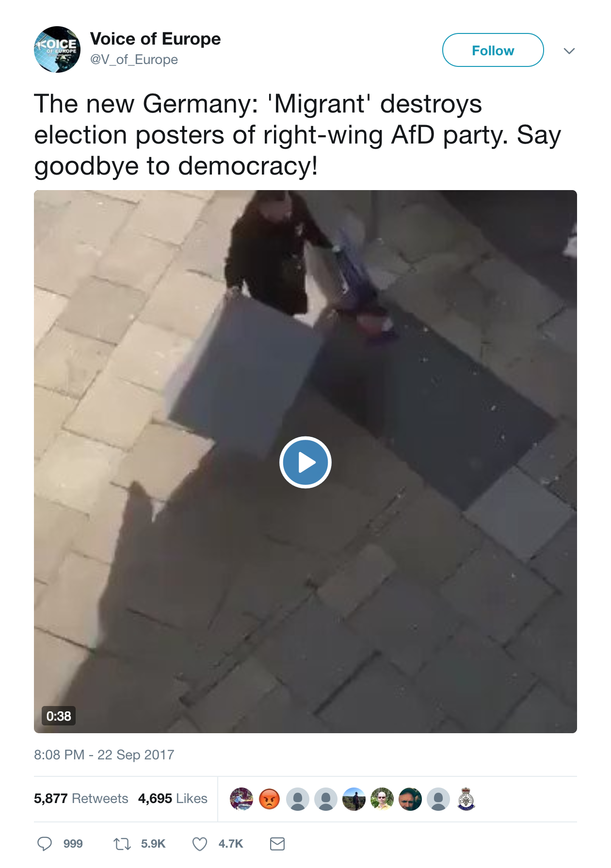Viewport: 611px width, 868px height.
Task: Click the crest badge avatar among likers
Action: click(x=466, y=799)
